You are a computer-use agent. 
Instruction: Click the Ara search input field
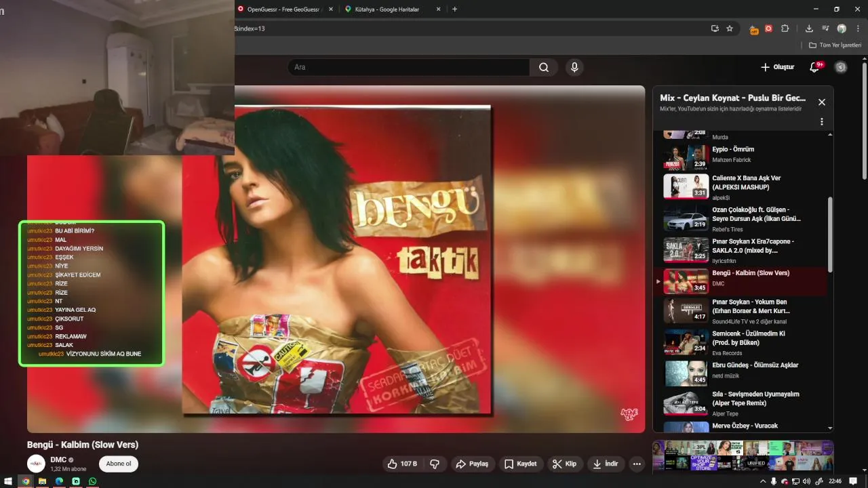[409, 67]
